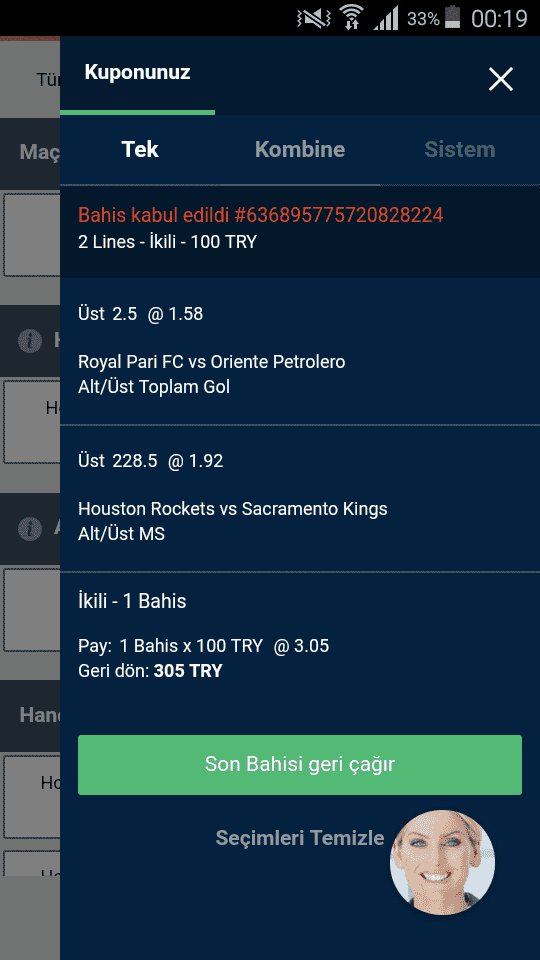
Task: Open the live chat agent avatar
Action: pyautogui.click(x=442, y=862)
